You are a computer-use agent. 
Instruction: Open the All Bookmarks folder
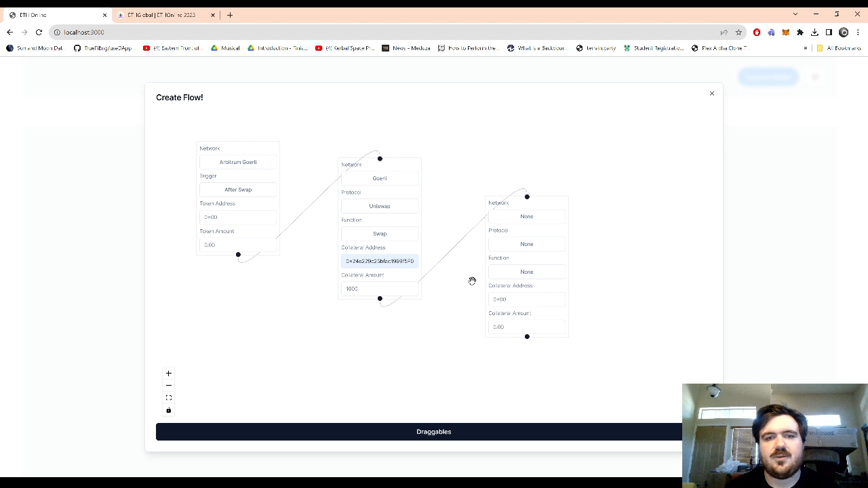point(839,48)
